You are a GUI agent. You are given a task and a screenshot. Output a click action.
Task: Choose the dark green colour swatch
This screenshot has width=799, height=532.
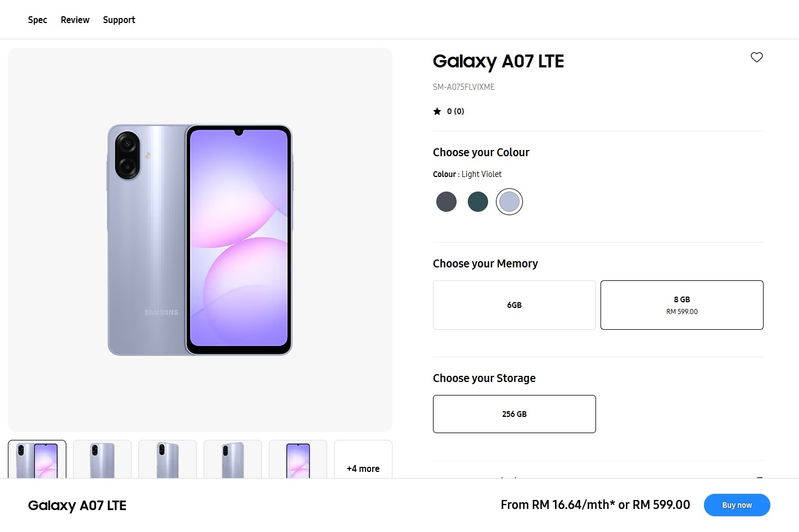click(478, 202)
